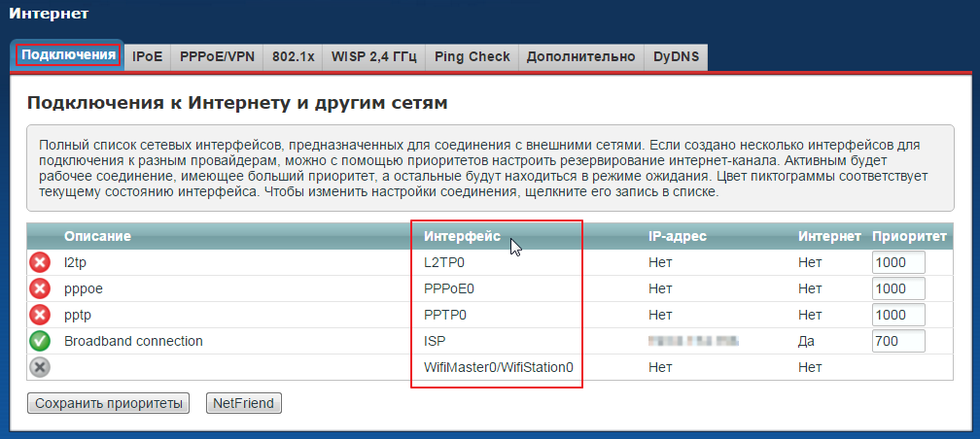This screenshot has height=439, width=980.
Task: Click the red error icon beside pptp
Action: tap(40, 315)
